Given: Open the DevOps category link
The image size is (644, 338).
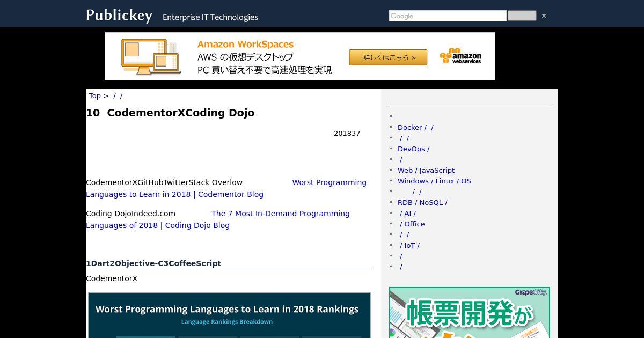Looking at the screenshot, I should [x=413, y=149].
